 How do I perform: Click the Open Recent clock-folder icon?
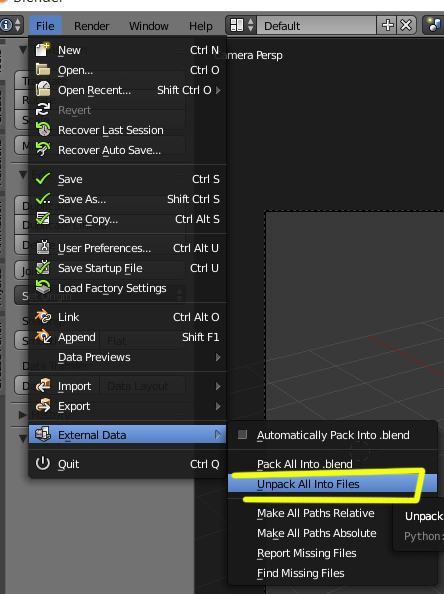point(43,90)
